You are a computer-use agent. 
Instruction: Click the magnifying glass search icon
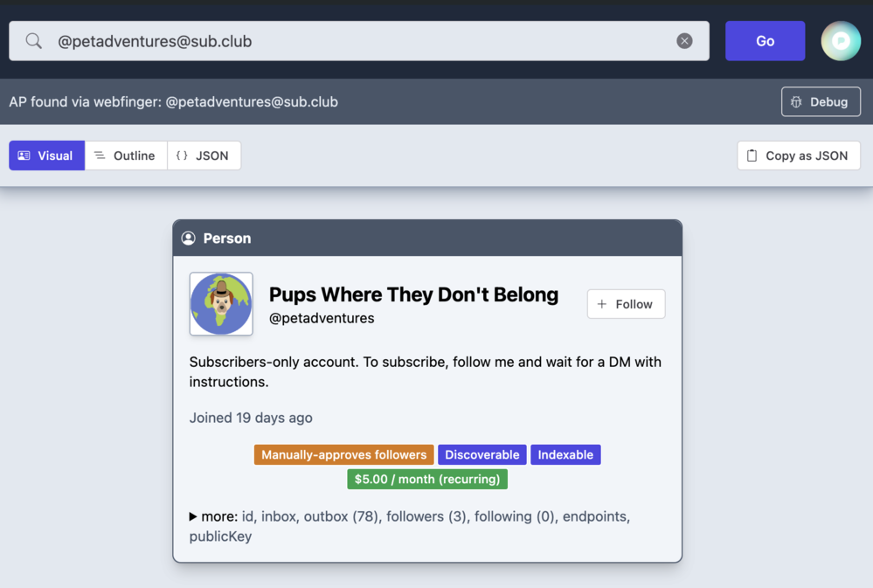[33, 41]
